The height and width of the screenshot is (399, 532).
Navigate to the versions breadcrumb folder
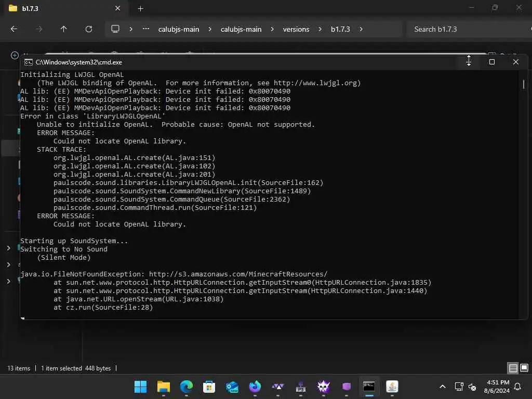296,30
